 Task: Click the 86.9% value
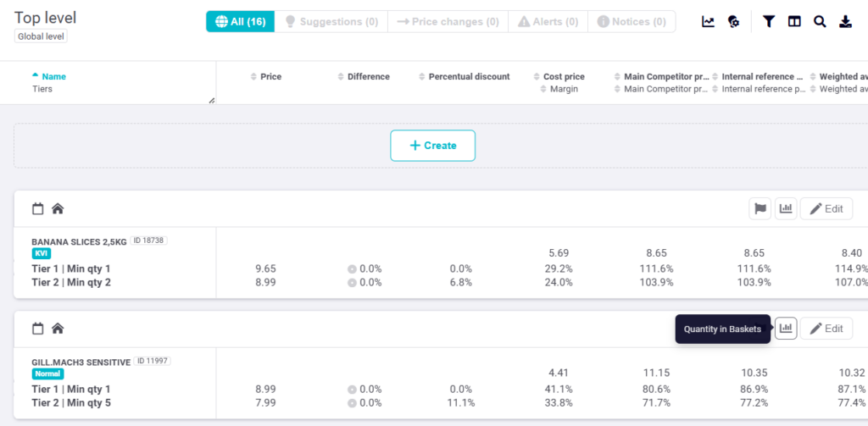coord(754,389)
